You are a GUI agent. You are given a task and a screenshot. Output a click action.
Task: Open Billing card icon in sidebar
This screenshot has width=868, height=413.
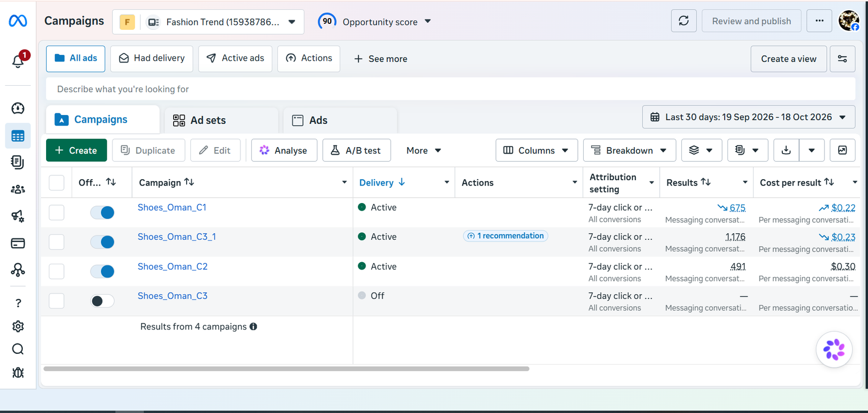(x=18, y=243)
